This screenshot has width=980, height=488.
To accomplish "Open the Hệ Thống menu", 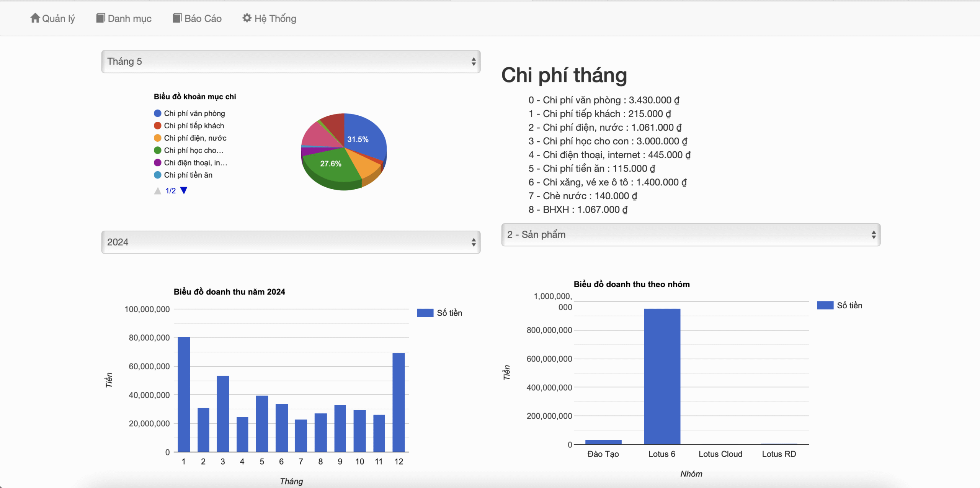I will coord(275,18).
